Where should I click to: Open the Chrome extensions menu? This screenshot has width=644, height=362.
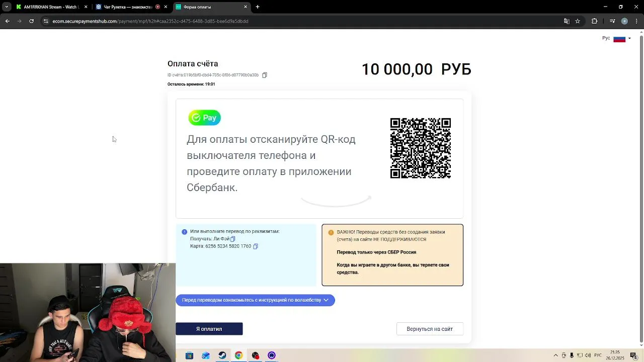coord(594,21)
